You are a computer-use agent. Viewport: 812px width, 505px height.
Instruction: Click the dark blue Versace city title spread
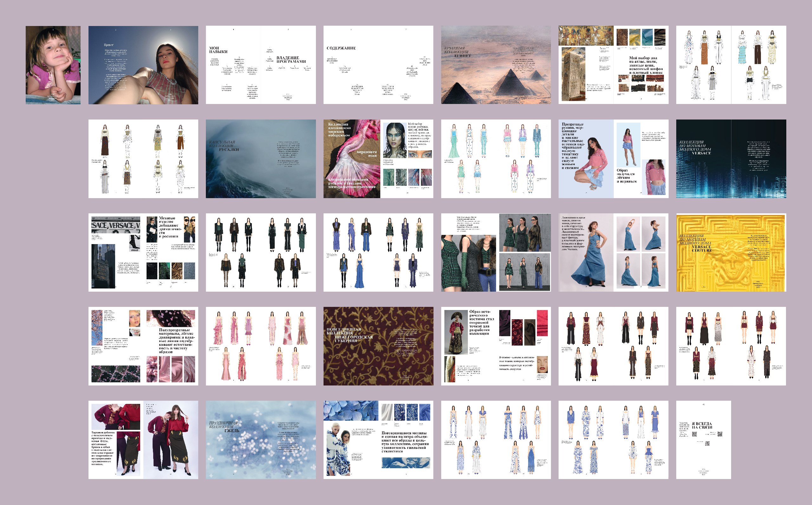coord(731,159)
